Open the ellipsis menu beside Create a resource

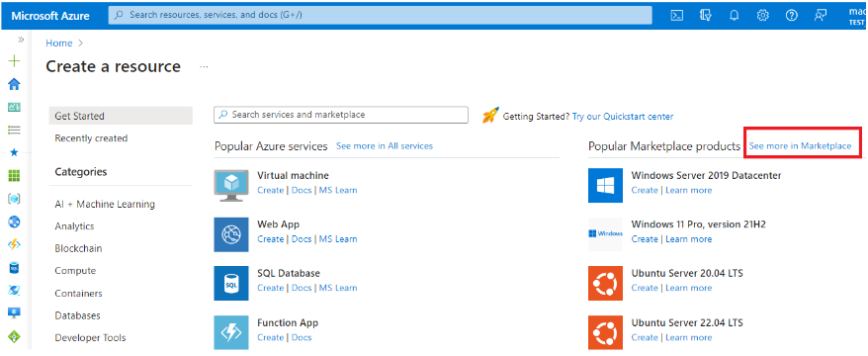pos(205,67)
